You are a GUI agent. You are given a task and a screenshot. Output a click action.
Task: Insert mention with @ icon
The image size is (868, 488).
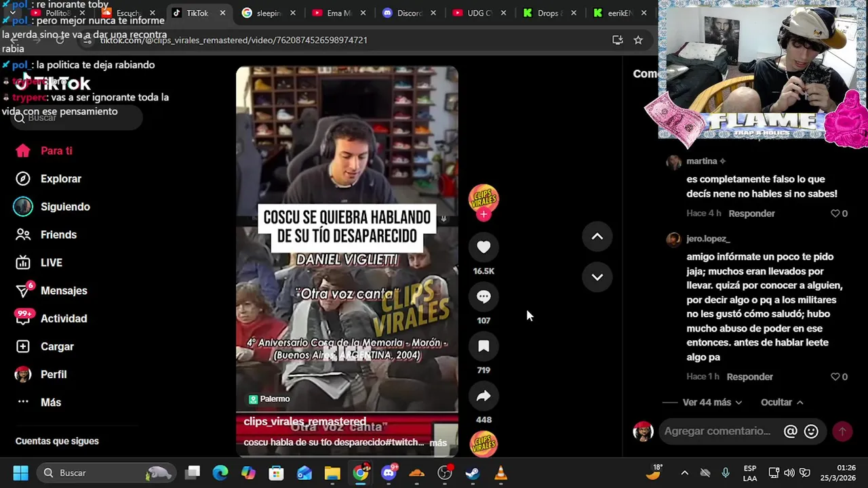coord(791,431)
